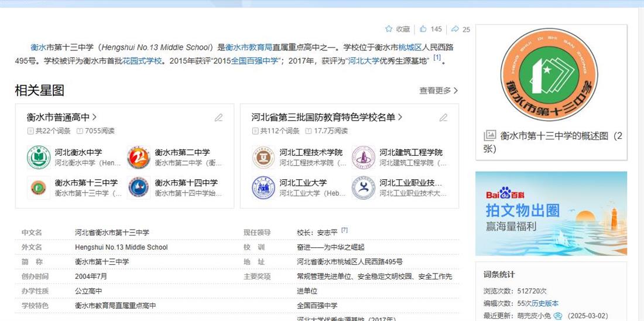
Task: Follow the 河北大学 link
Action: coord(364,62)
